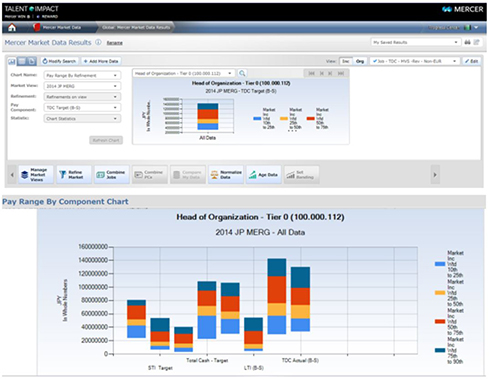Viewport: 489px width, 380px height.
Task: Click the binoculars search icon
Action: [467, 42]
